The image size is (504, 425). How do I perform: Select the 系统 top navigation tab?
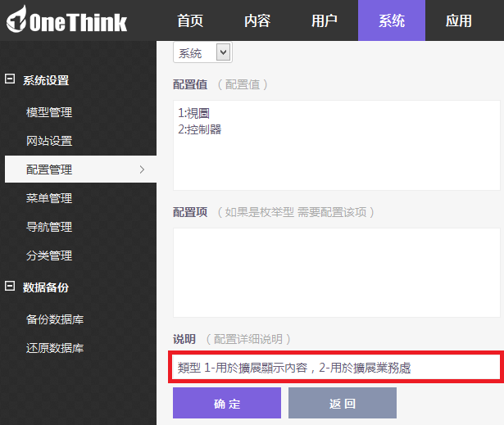(392, 20)
